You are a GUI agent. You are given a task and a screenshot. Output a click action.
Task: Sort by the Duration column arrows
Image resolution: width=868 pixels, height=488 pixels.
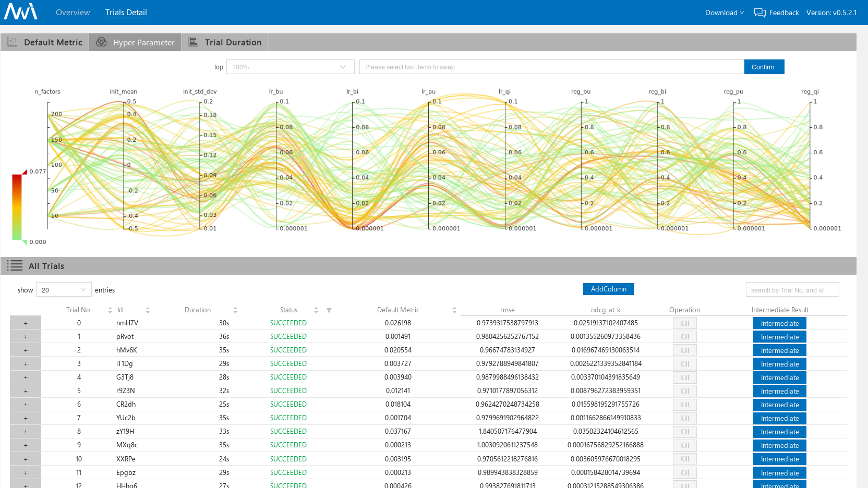tap(235, 310)
